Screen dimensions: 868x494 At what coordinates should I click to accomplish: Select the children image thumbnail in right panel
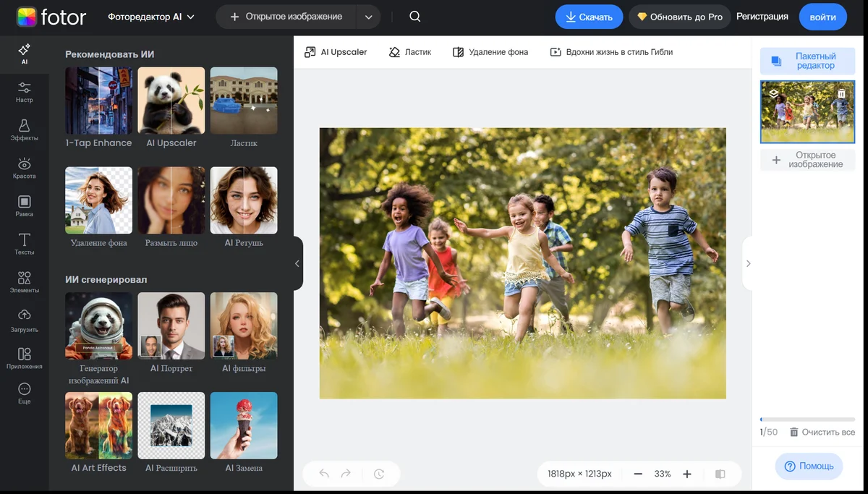807,112
